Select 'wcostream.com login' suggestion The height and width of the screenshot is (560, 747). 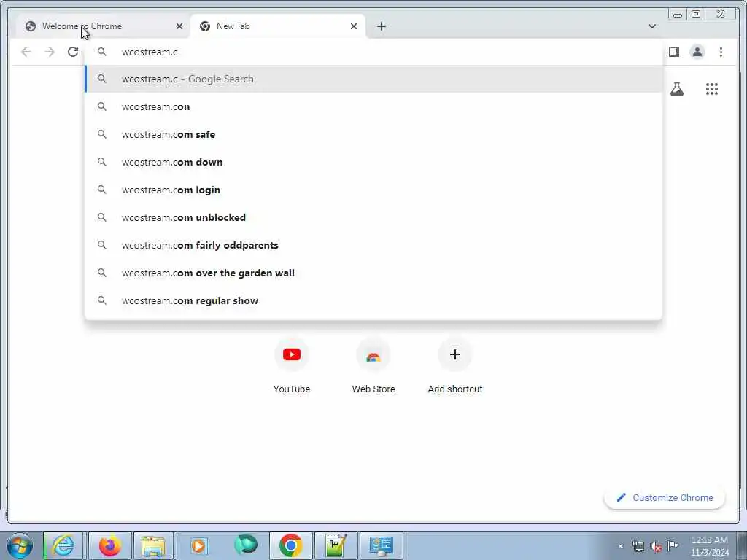click(x=373, y=190)
